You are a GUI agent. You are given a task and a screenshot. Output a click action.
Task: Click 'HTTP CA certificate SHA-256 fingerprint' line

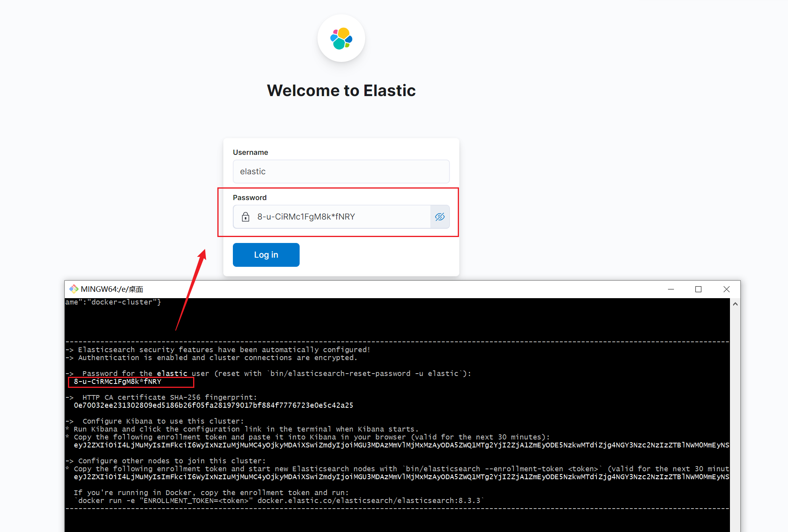[x=161, y=397]
